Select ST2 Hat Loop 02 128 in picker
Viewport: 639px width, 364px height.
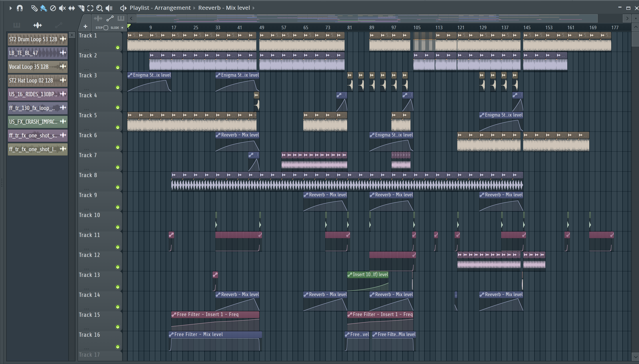click(x=37, y=80)
